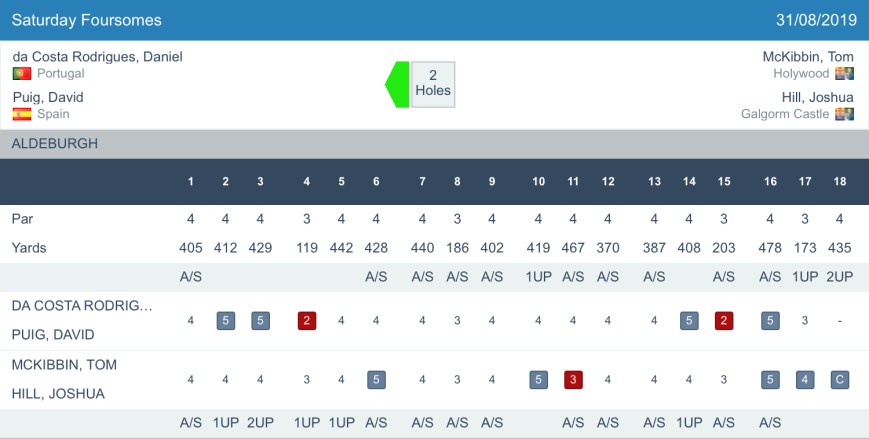Click the 2 Holes result box
This screenshot has height=439, width=869.
click(433, 84)
